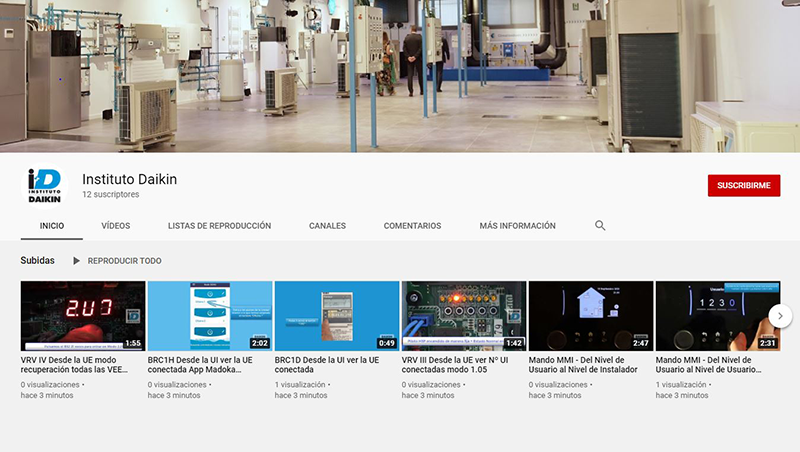Viewport: 800px width, 452px height.
Task: Click the 12 suscriptores text
Action: [x=111, y=194]
